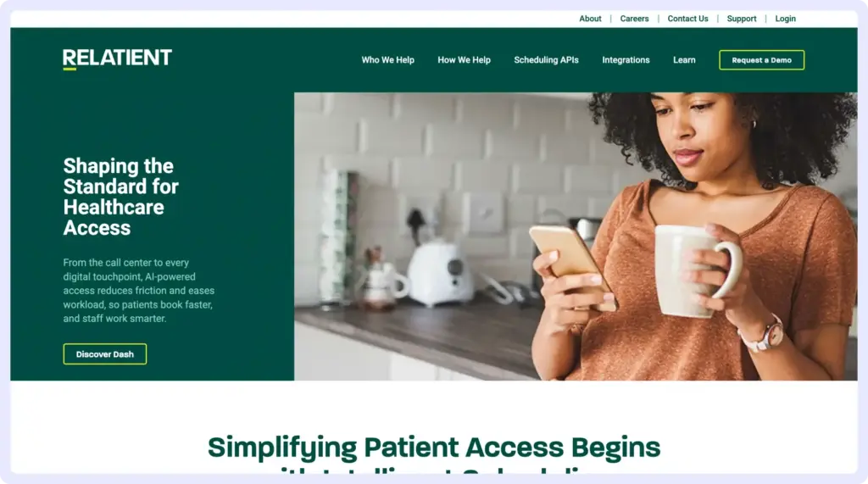This screenshot has height=484, width=868.
Task: Open the Integrations nav item
Action: coord(626,60)
